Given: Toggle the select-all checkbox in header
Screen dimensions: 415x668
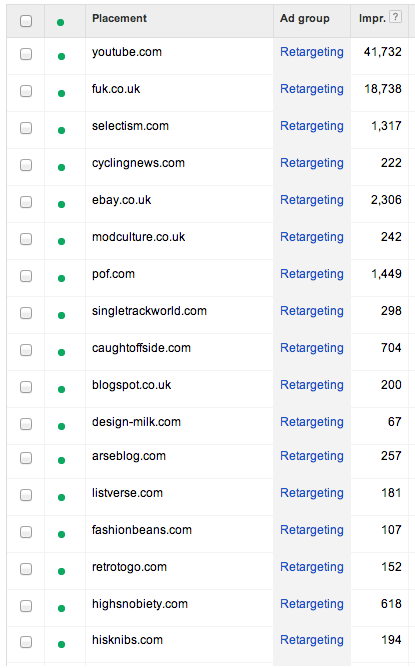Looking at the screenshot, I should (x=26, y=21).
